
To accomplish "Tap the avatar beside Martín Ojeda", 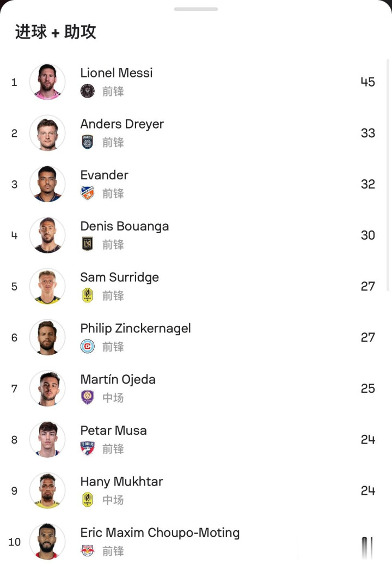I will click(47, 389).
